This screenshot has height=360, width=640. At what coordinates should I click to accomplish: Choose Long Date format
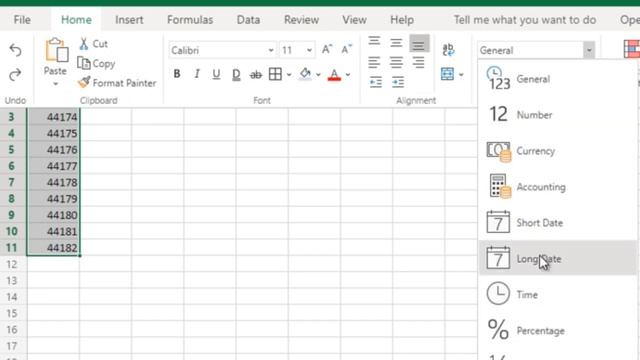pyautogui.click(x=558, y=258)
